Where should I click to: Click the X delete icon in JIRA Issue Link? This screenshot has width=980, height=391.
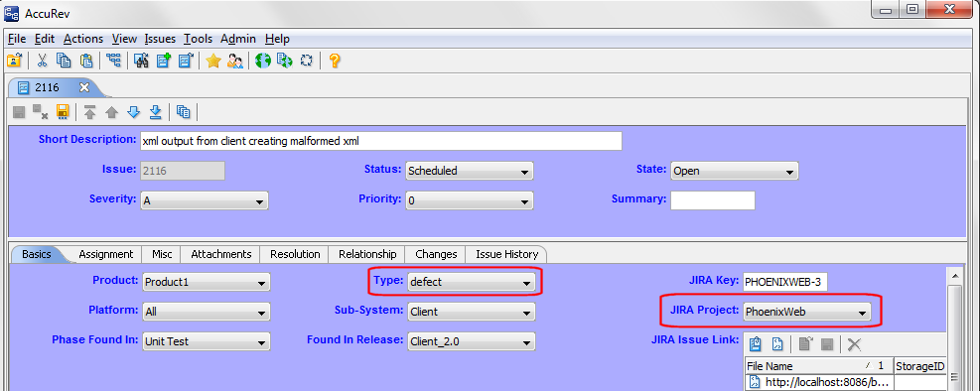point(854,344)
